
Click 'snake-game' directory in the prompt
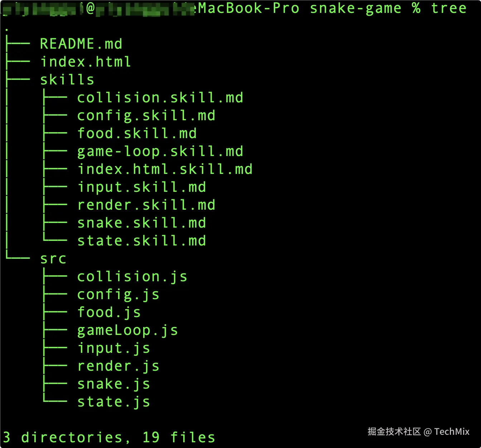pos(355,9)
